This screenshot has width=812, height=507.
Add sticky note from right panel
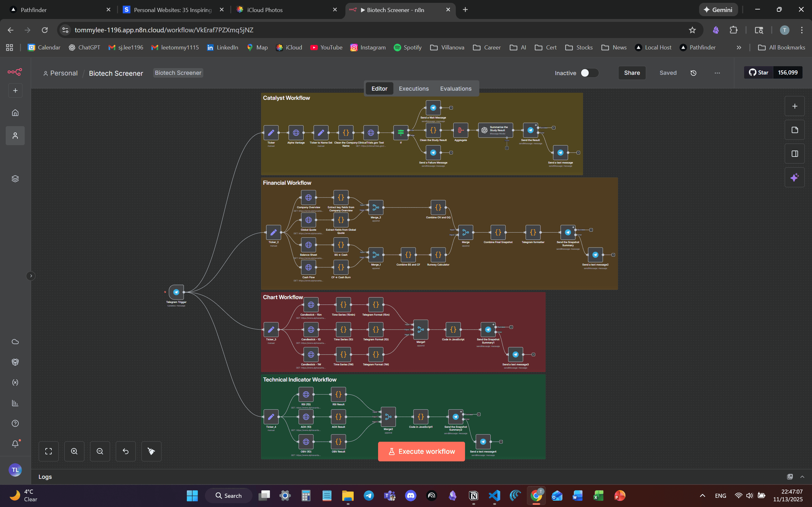coord(794,130)
